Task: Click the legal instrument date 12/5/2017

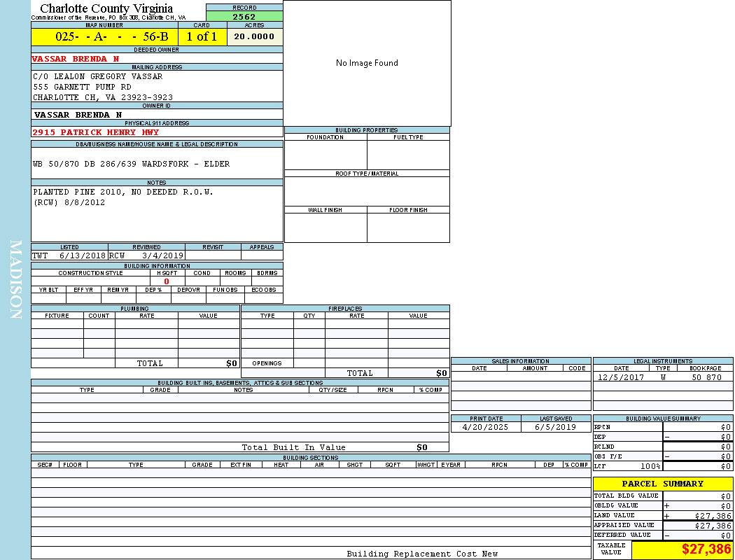Action: click(620, 377)
